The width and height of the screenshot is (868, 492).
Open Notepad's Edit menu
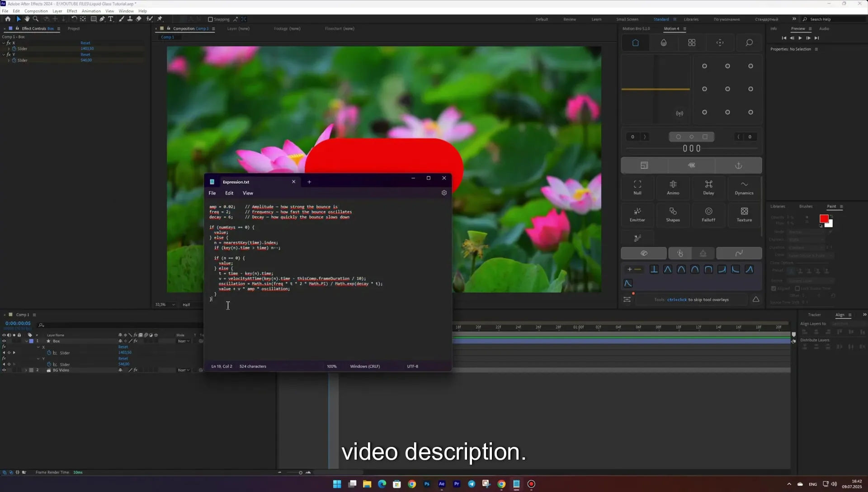pos(229,193)
